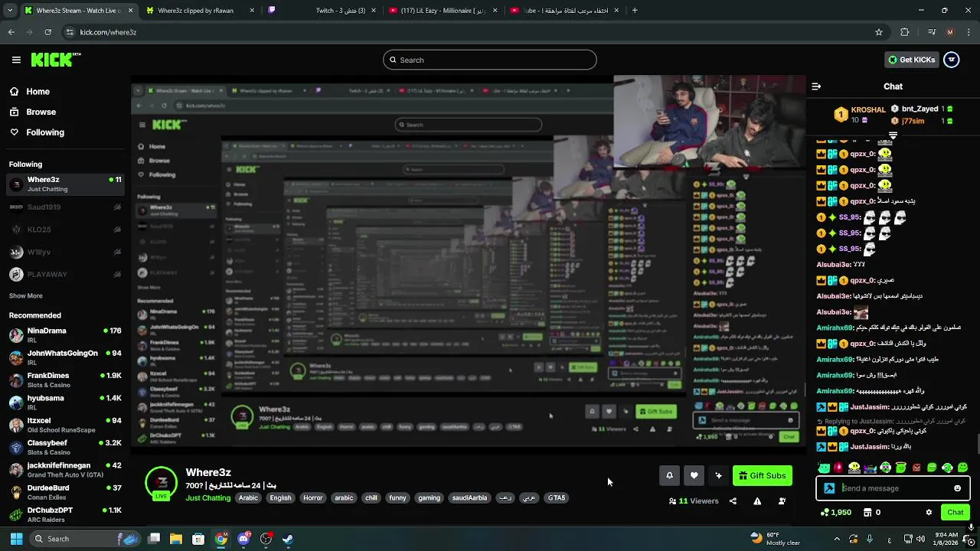Viewport: 980px width, 551px height.
Task: Click the notification bell for Where3z
Action: tap(669, 475)
